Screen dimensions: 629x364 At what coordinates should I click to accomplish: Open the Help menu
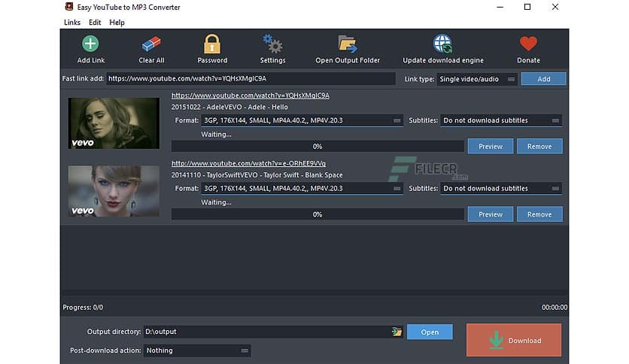117,23
